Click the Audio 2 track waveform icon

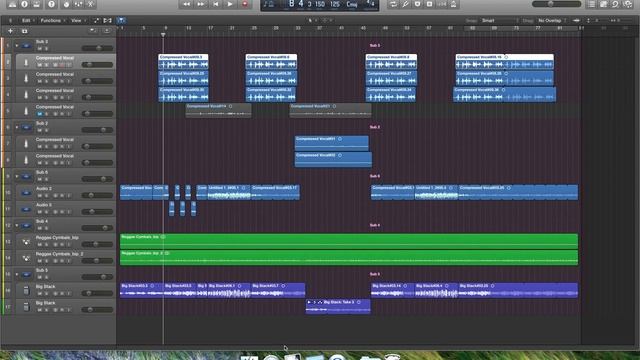coord(26,193)
